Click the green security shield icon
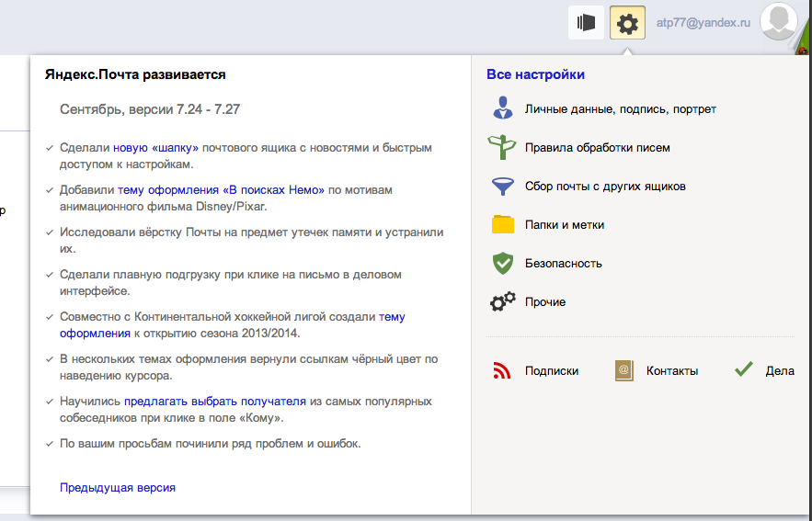Image resolution: width=812 pixels, height=521 pixels. (x=502, y=264)
